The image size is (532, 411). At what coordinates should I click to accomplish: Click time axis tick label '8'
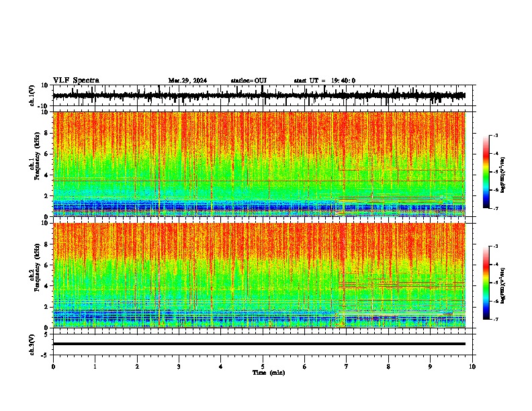(x=388, y=367)
